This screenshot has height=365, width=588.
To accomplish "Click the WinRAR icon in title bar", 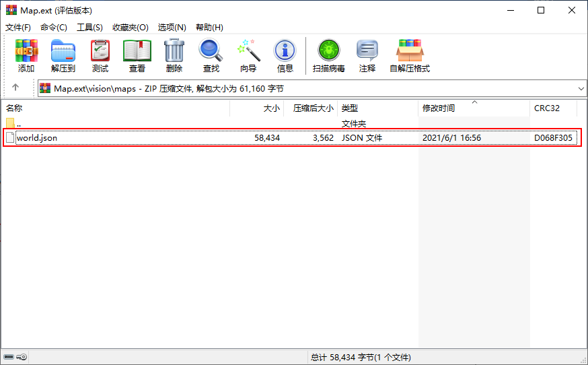I will [x=11, y=10].
